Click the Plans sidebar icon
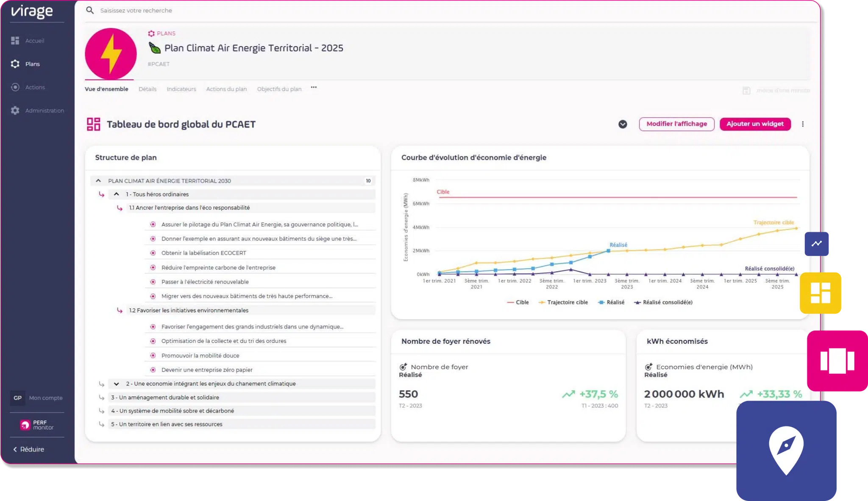The image size is (868, 501). tap(16, 64)
